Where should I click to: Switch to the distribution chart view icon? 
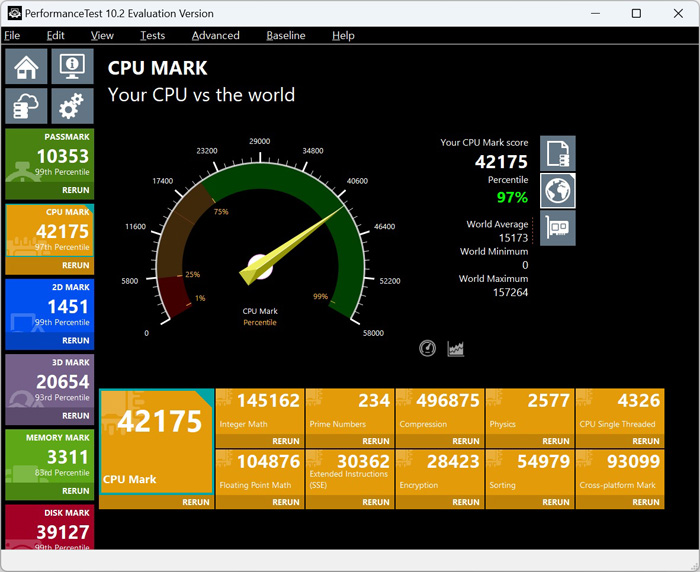coord(455,348)
